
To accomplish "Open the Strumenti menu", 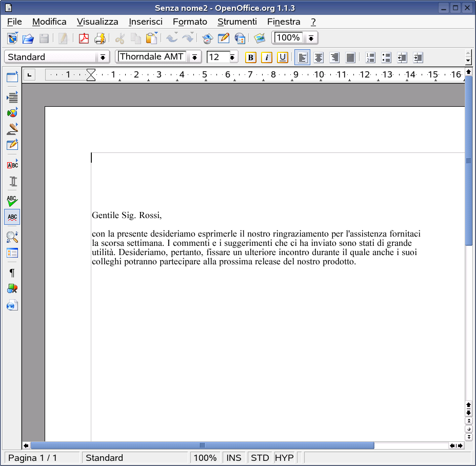I will 237,22.
